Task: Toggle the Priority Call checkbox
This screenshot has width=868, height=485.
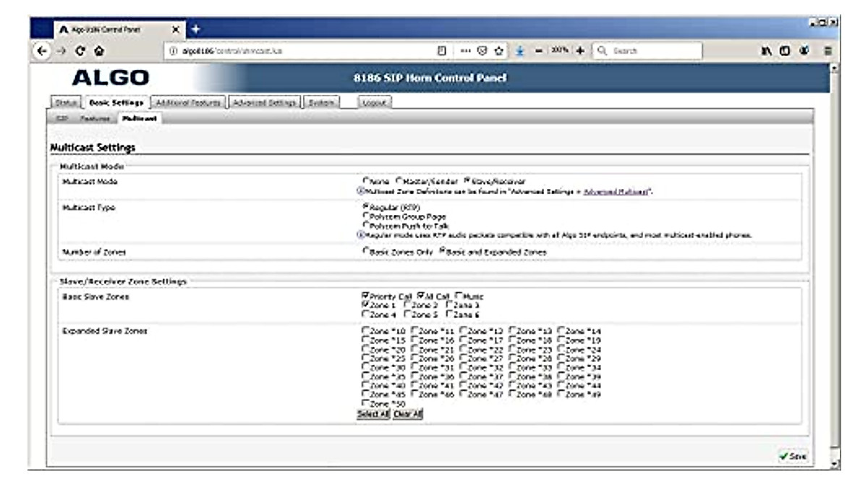Action: pyautogui.click(x=365, y=297)
